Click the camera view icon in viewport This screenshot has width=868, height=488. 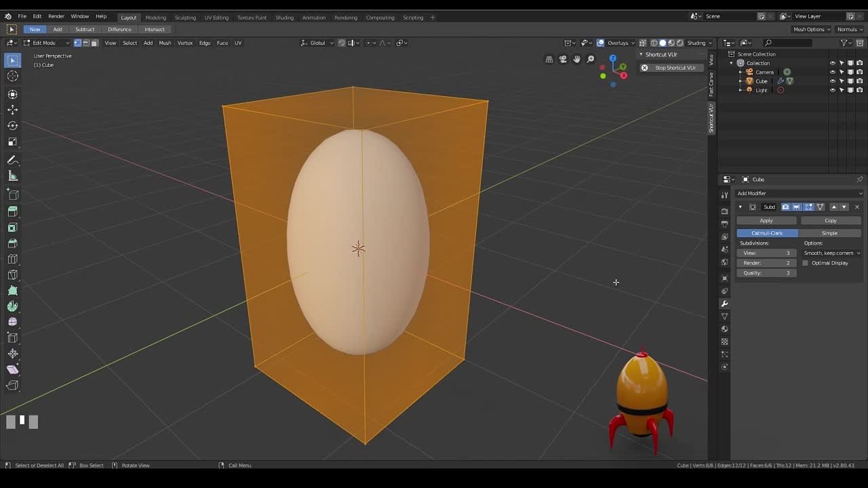tap(563, 60)
